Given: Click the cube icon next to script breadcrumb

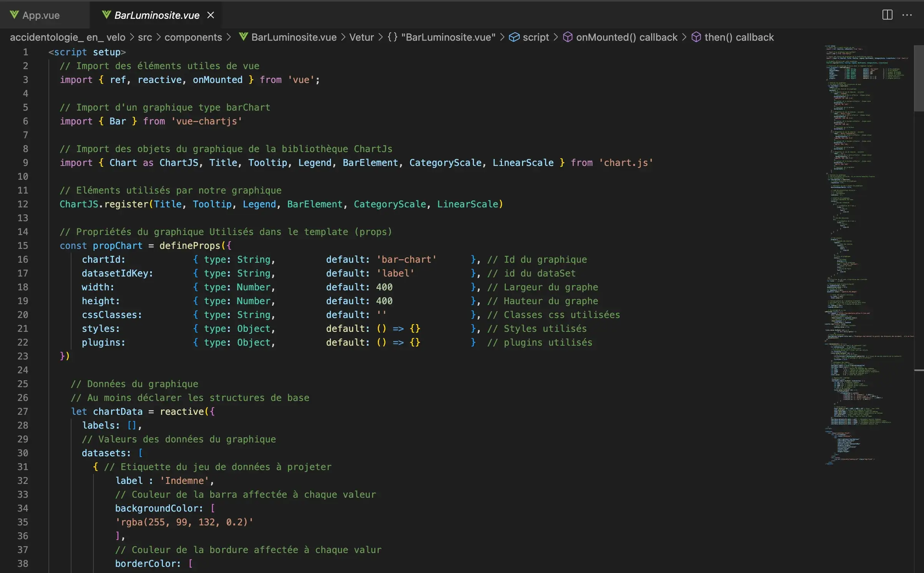Looking at the screenshot, I should (x=514, y=37).
